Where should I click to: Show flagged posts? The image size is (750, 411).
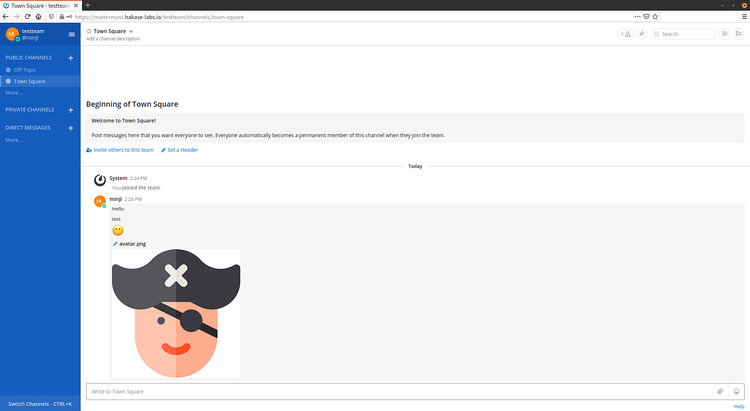(x=739, y=34)
